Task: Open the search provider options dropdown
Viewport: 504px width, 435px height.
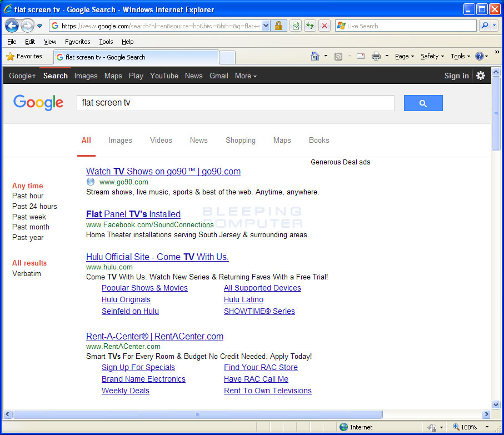Action: 494,26
